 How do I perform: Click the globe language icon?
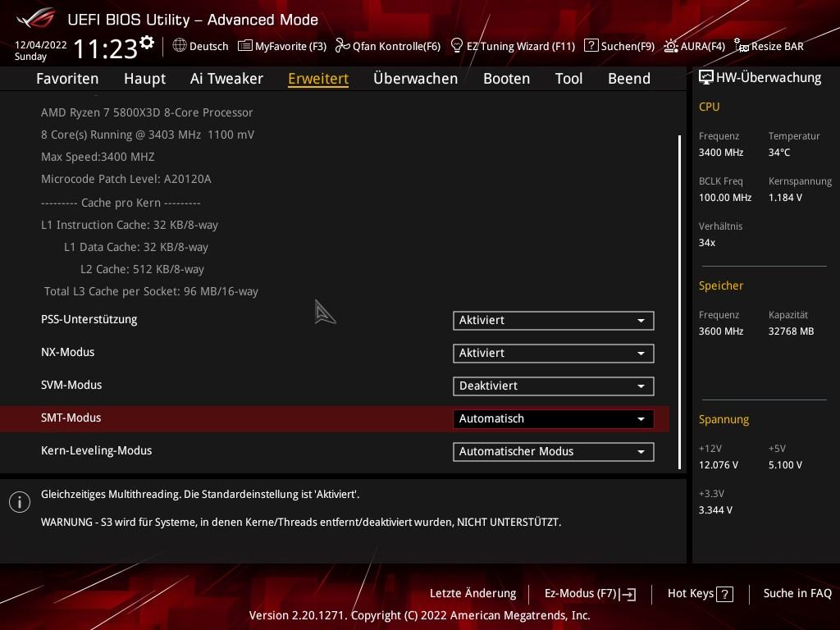[x=180, y=45]
